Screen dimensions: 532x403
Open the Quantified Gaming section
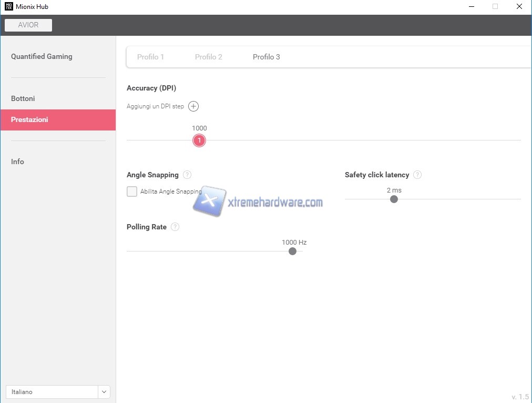pos(42,56)
